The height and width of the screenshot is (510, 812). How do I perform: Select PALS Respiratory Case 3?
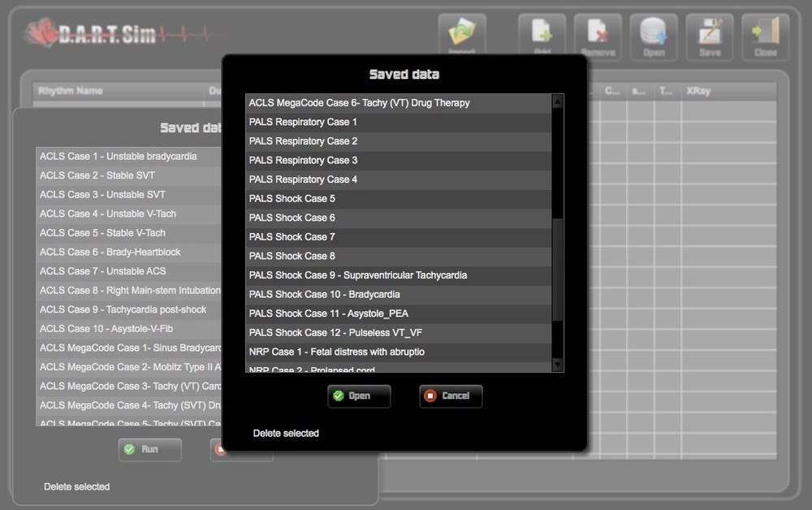(398, 161)
